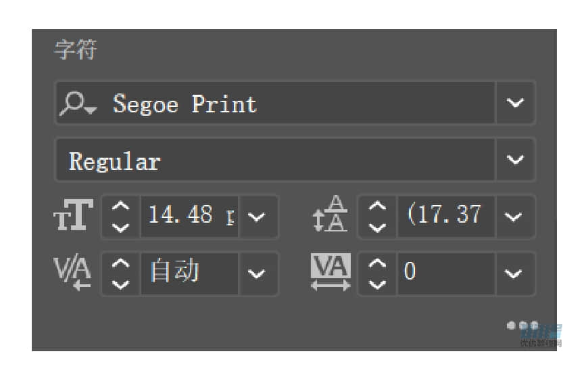588x381 pixels.
Task: Open the tracking value dropdown arrow
Action: pos(514,273)
